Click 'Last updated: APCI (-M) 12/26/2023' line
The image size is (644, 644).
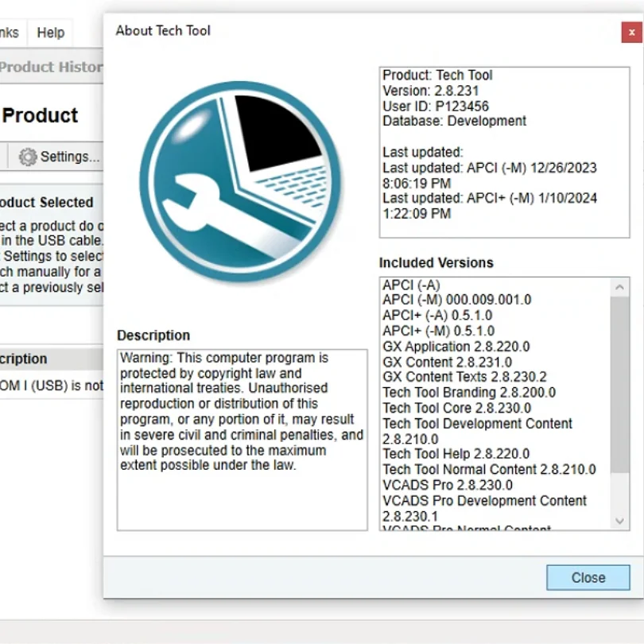coord(490,168)
